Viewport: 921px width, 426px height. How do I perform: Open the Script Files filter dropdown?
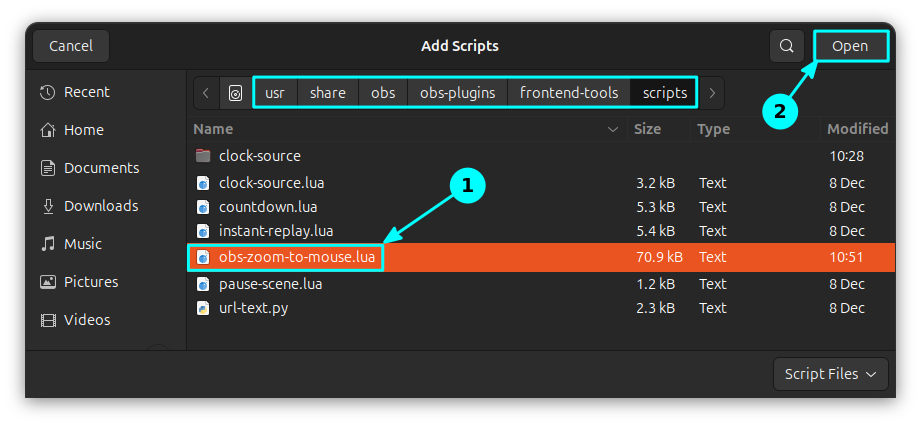pos(830,374)
